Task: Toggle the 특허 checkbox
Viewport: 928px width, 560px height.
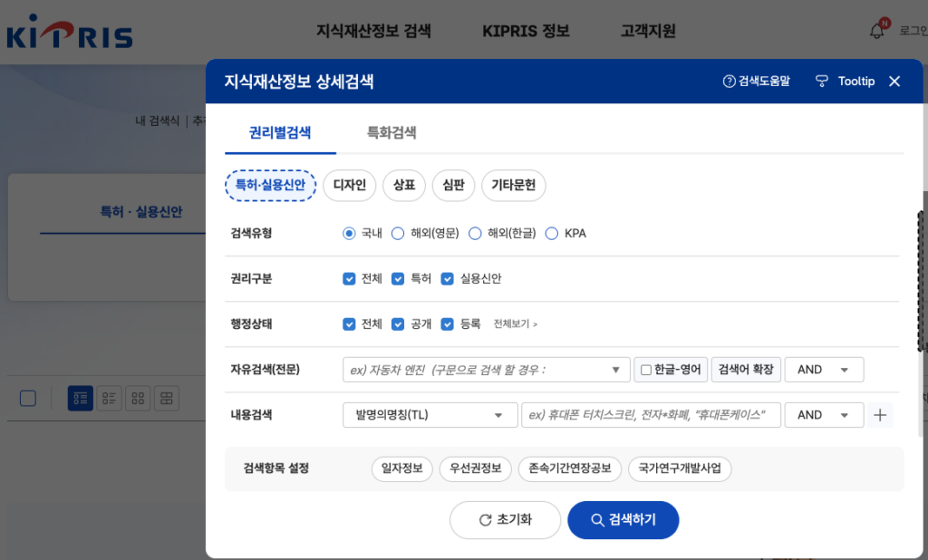Action: (x=398, y=279)
